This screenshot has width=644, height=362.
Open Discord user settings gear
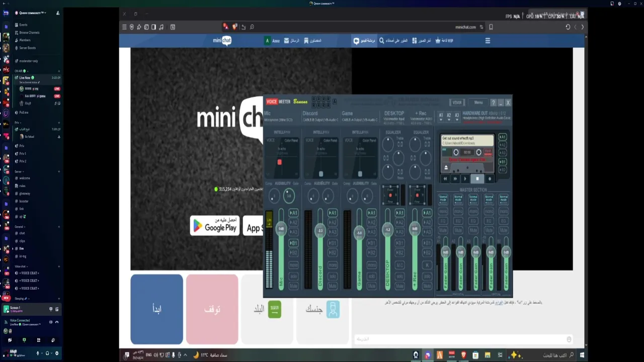coord(56,353)
